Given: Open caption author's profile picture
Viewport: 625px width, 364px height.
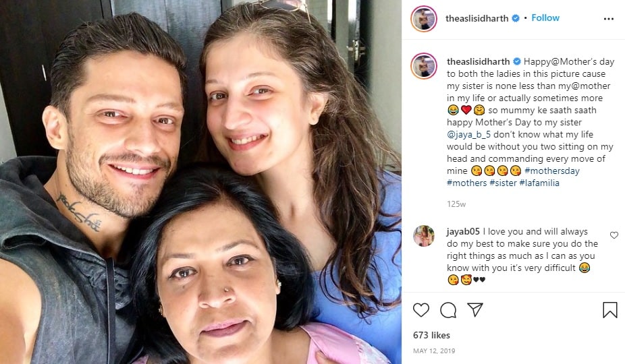Looking at the screenshot, I should point(424,66).
